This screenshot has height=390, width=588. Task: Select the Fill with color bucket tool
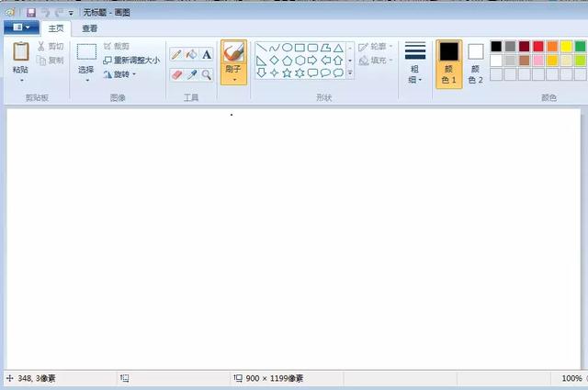coord(191,54)
